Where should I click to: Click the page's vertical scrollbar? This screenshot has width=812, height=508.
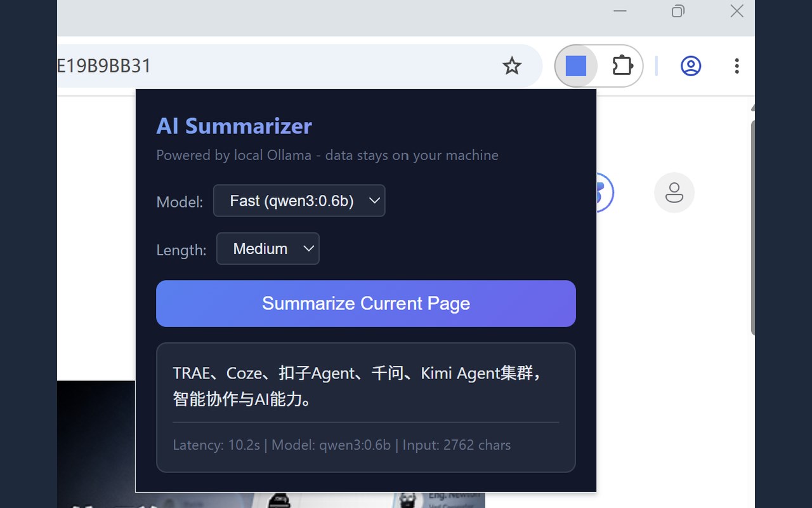point(752,227)
